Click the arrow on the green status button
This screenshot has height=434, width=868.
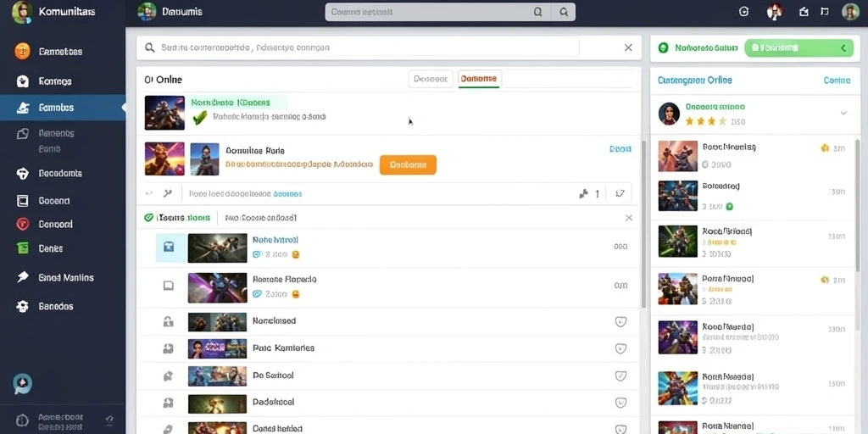[843, 48]
